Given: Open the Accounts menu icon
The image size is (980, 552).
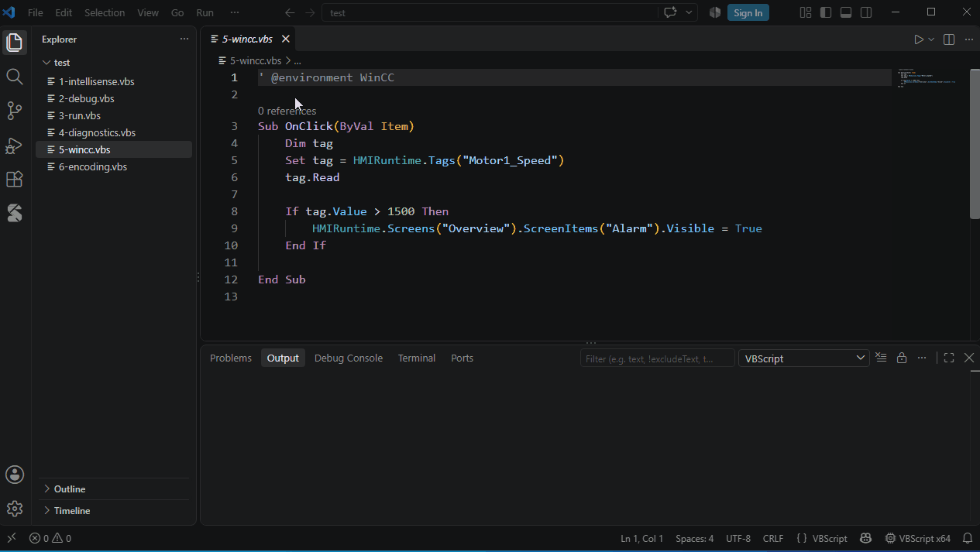Looking at the screenshot, I should click(x=15, y=475).
